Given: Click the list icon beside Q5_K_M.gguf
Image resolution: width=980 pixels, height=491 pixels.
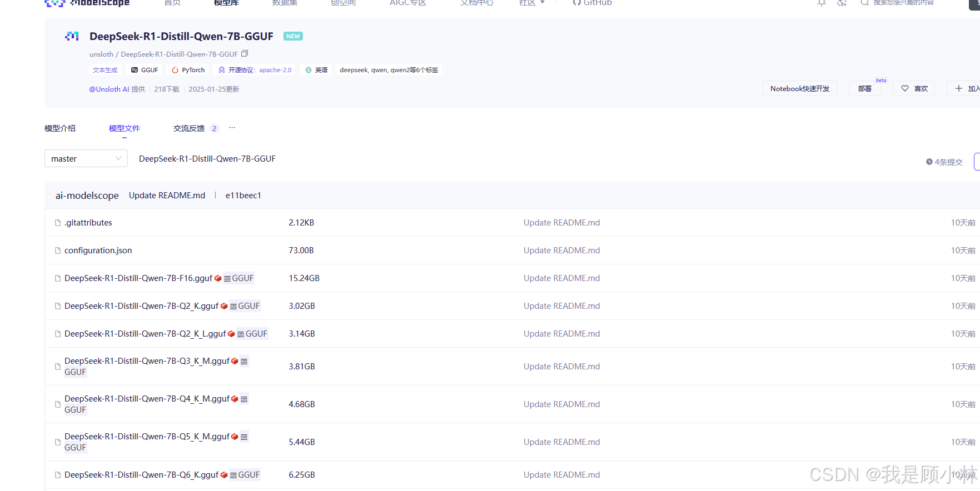Looking at the screenshot, I should point(244,437).
